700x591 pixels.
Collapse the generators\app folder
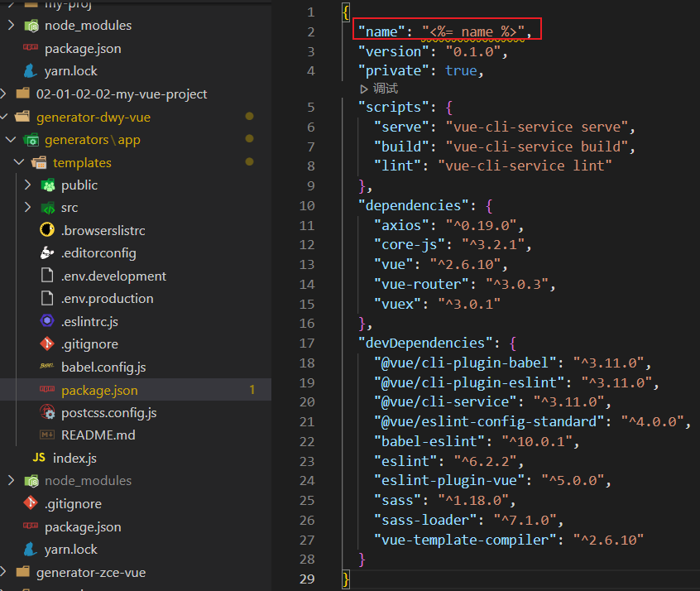tap(11, 140)
